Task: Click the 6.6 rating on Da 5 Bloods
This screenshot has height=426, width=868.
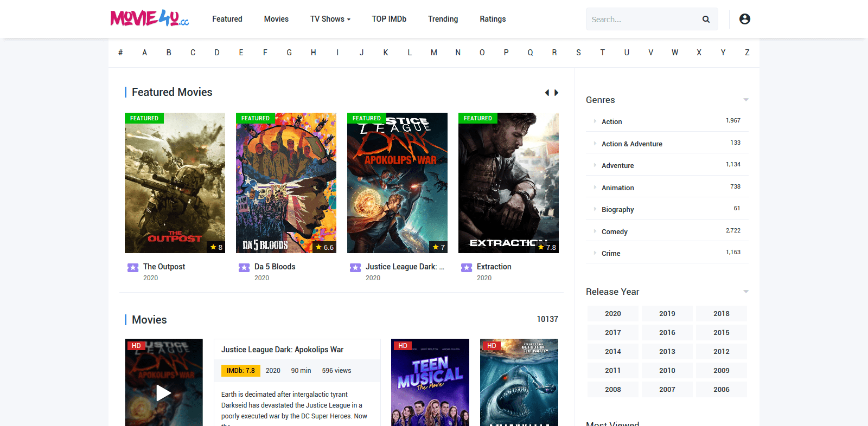Action: [325, 247]
